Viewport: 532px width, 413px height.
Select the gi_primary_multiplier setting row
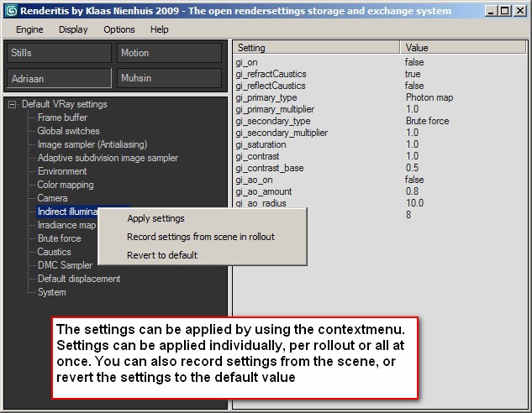(380, 109)
